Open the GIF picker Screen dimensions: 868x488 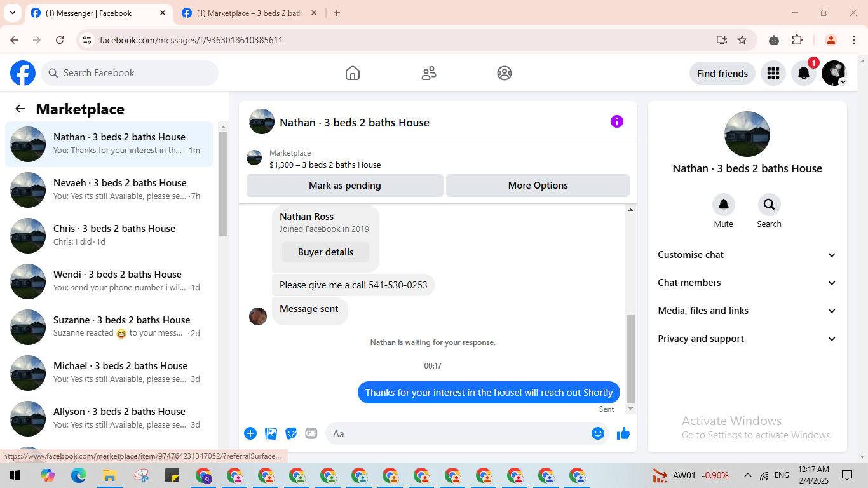(311, 433)
